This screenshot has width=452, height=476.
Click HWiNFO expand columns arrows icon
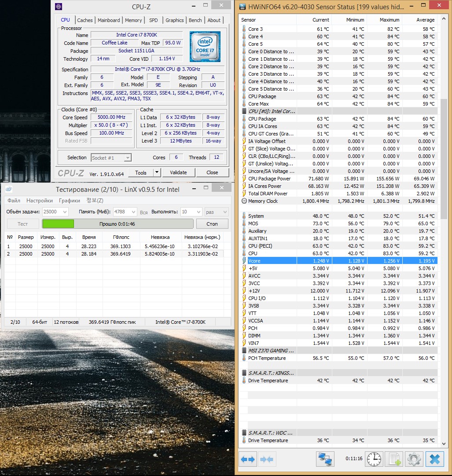(x=248, y=459)
